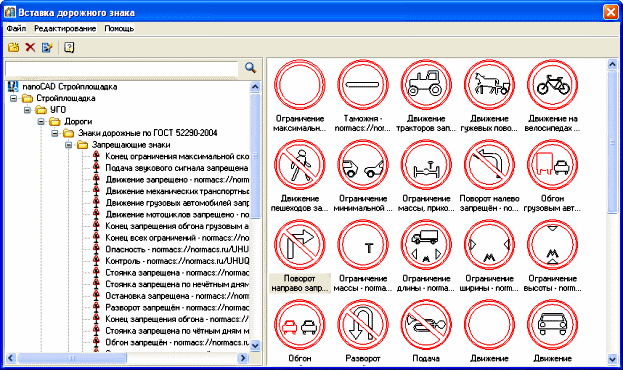The image size is (623, 370).
Task: Close the Вставка дорожного знака window
Action: [610, 12]
